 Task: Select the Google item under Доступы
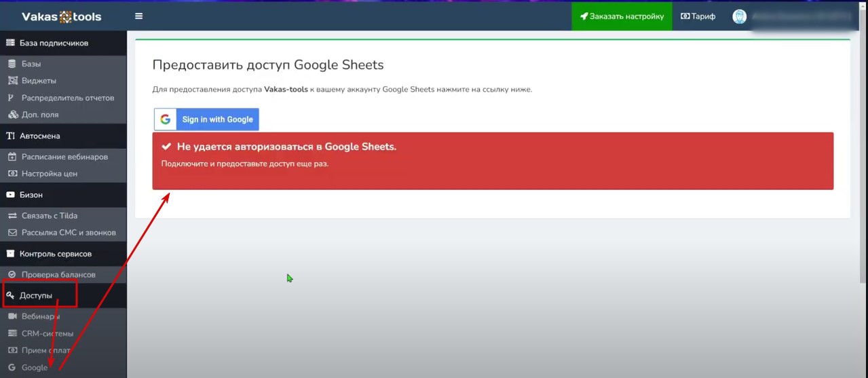click(35, 368)
